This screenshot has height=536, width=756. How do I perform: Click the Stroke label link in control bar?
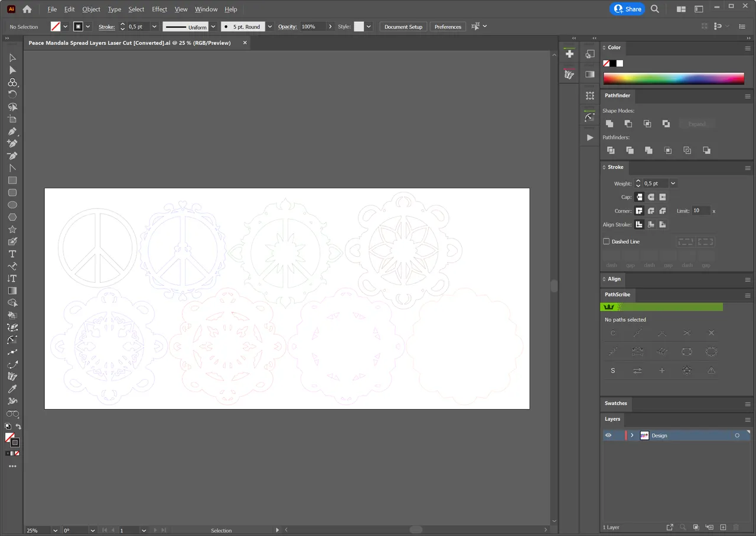click(x=106, y=27)
